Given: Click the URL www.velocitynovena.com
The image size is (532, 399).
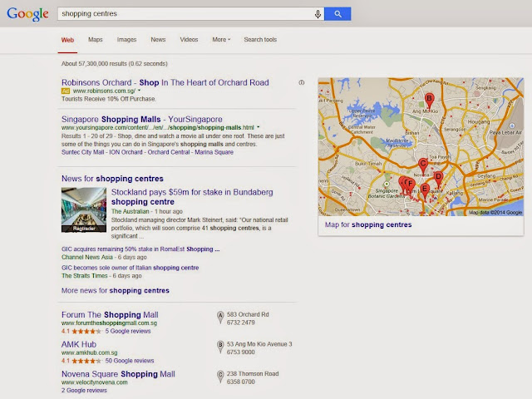Looking at the screenshot, I should (94, 382).
